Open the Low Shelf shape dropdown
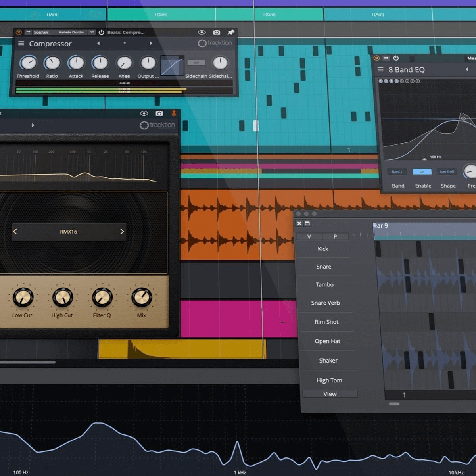476x476 pixels. click(x=447, y=171)
